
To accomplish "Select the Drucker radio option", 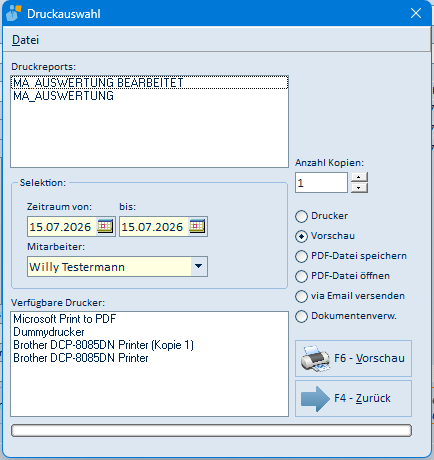I will tap(321, 216).
